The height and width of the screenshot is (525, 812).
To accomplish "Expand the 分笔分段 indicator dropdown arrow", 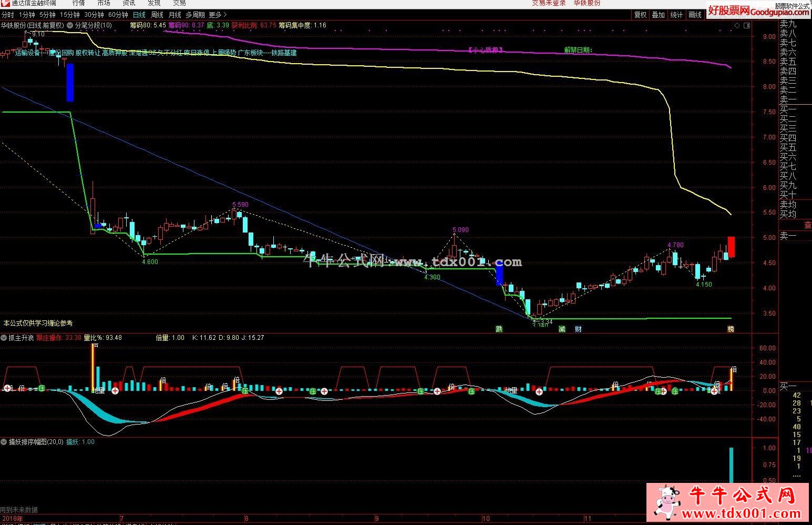I will coord(70,25).
